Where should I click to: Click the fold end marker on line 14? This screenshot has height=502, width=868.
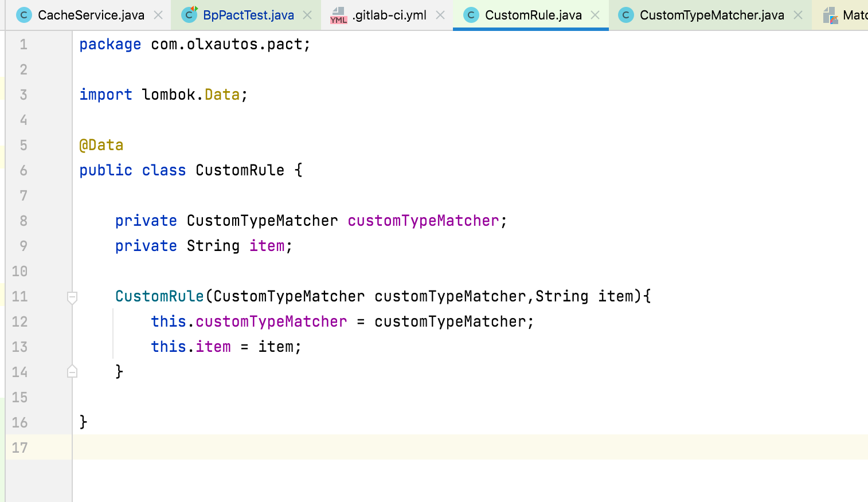point(72,371)
